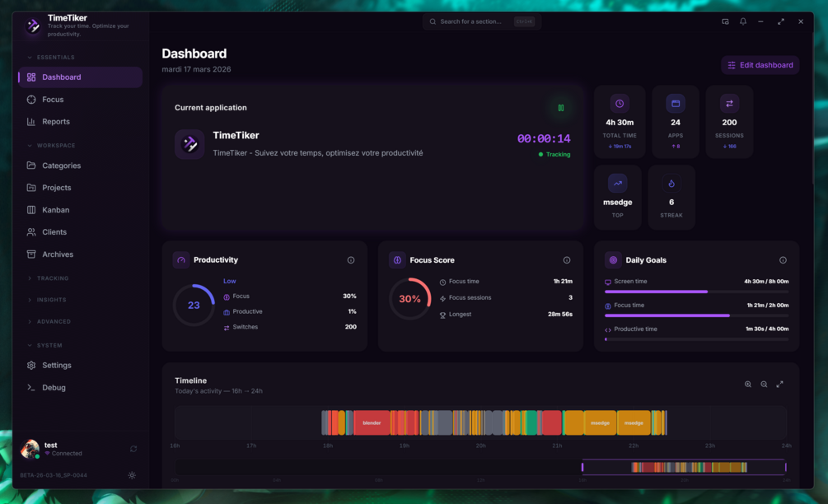The height and width of the screenshot is (504, 828).
Task: Toggle the Focus time goal indicator
Action: pos(606,305)
